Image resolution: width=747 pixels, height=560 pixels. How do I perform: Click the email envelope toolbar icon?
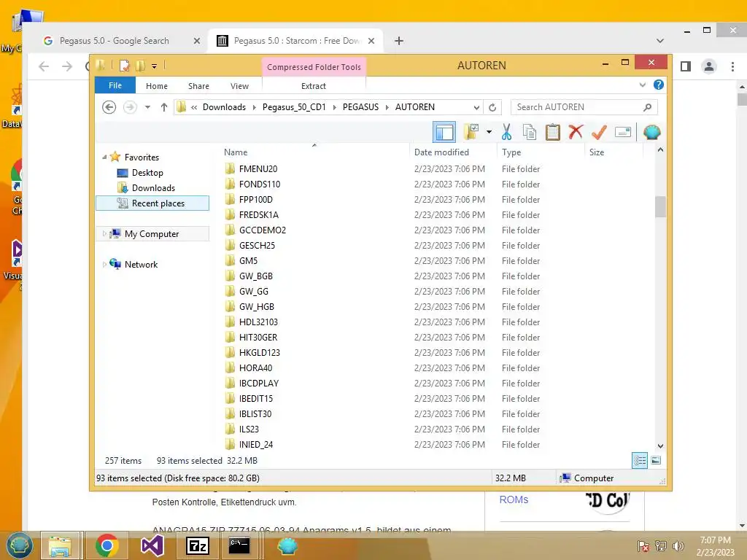coord(623,132)
